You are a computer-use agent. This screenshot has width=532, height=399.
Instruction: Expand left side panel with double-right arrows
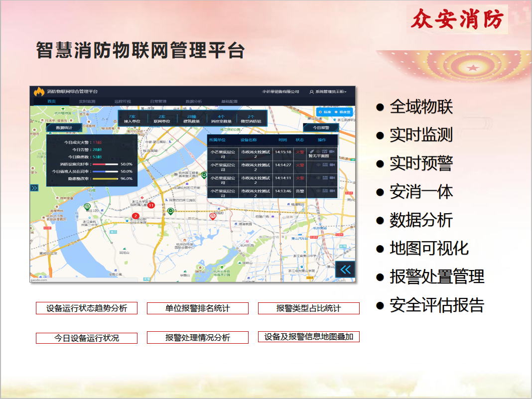pos(34,188)
